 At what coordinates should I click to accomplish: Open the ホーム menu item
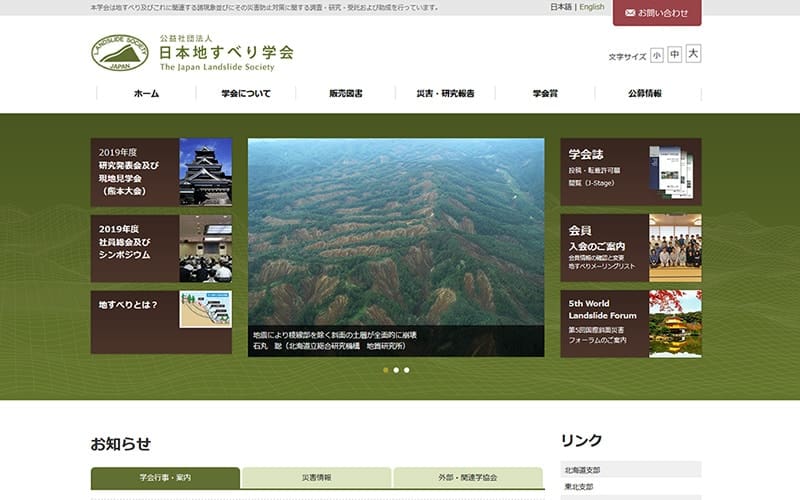point(146,93)
